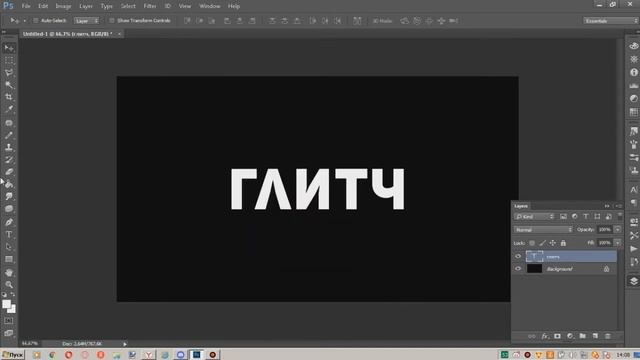The height and width of the screenshot is (360, 640).
Task: Change the screen mode
Action: 9,333
